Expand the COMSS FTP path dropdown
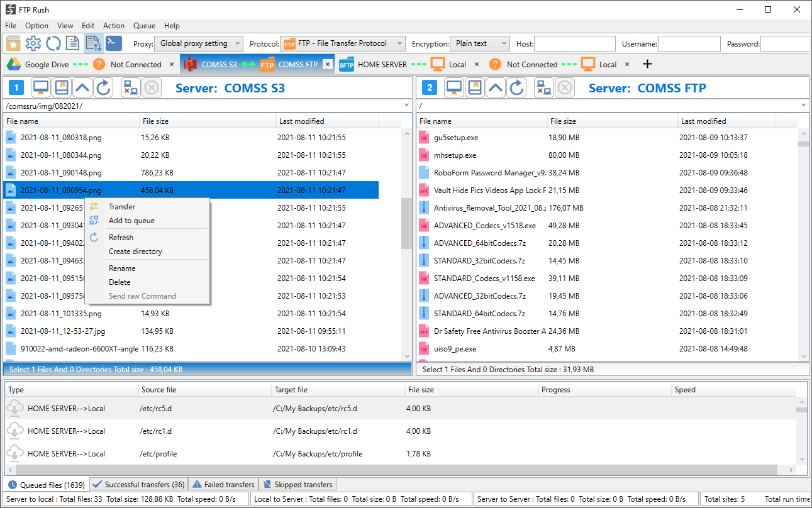Image resolution: width=812 pixels, height=508 pixels. [x=804, y=106]
